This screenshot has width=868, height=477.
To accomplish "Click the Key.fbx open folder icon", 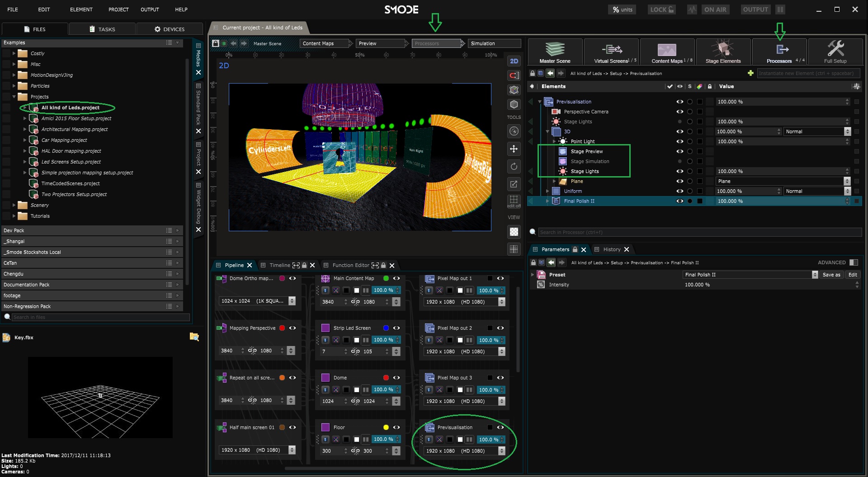I will 194,337.
